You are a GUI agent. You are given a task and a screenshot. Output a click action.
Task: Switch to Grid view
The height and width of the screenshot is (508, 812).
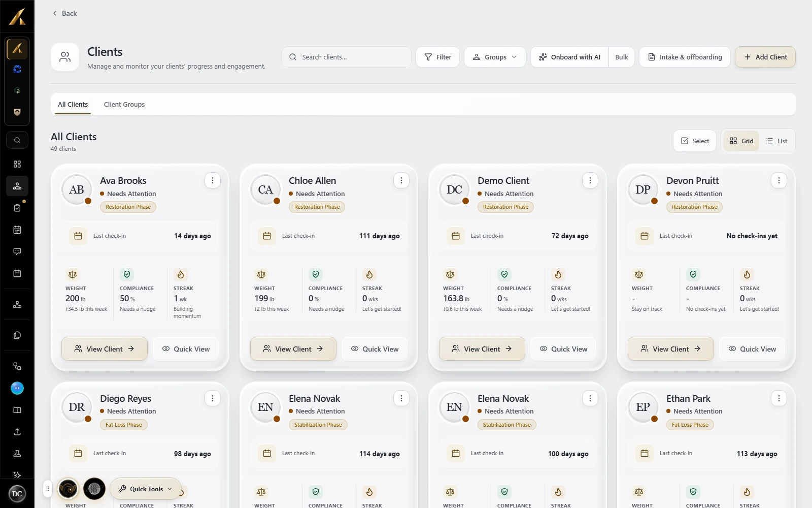click(x=741, y=141)
